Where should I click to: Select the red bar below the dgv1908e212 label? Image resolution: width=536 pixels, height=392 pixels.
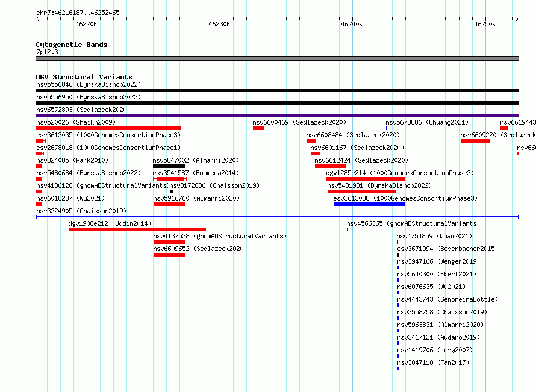(137, 229)
